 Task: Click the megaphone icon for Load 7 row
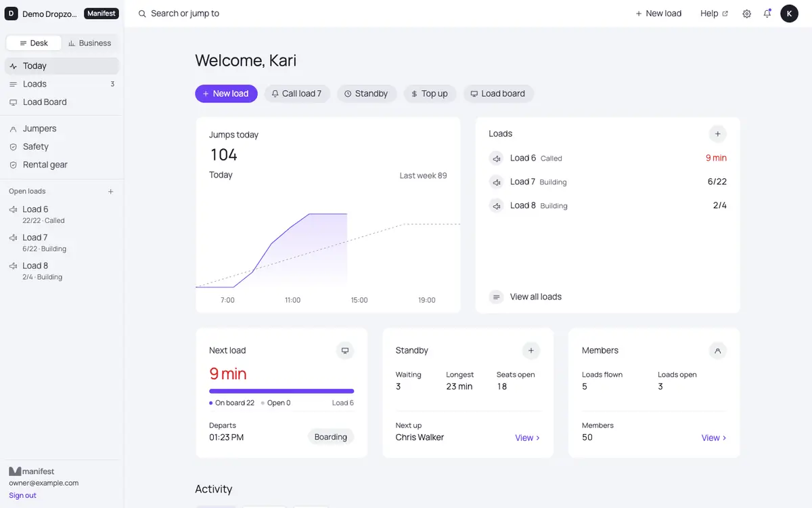click(x=496, y=182)
